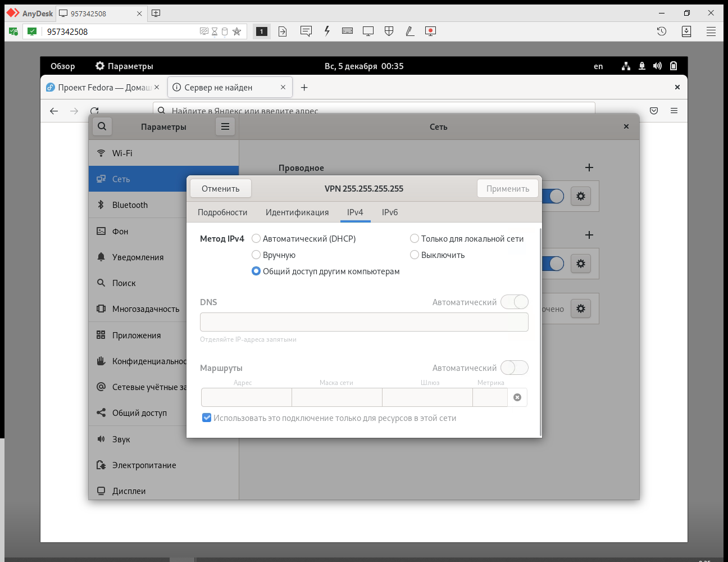Open browser Pocket icon
The image size is (728, 562).
(654, 111)
